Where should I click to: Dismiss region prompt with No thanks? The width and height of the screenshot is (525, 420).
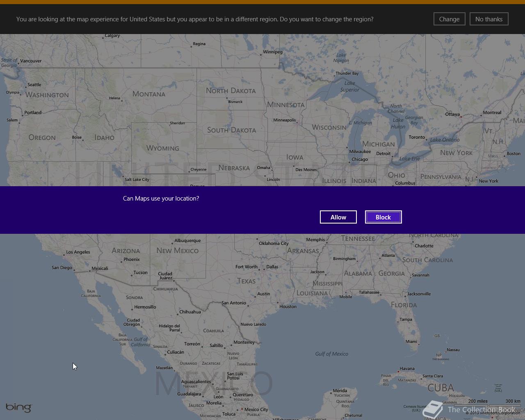click(489, 19)
